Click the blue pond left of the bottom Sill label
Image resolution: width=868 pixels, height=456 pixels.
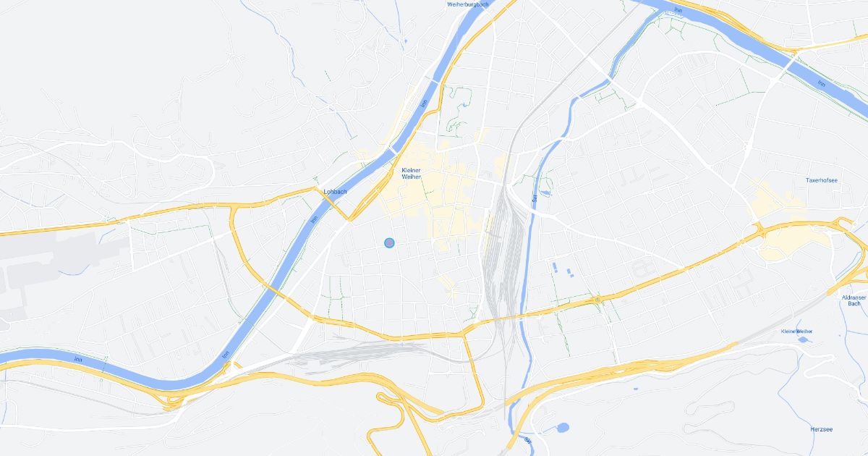coord(561,428)
